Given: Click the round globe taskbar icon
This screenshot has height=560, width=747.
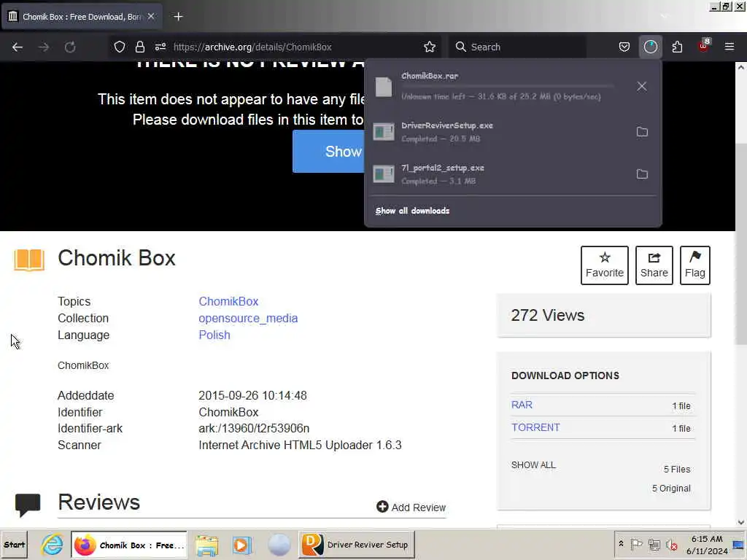Looking at the screenshot, I should (x=279, y=545).
